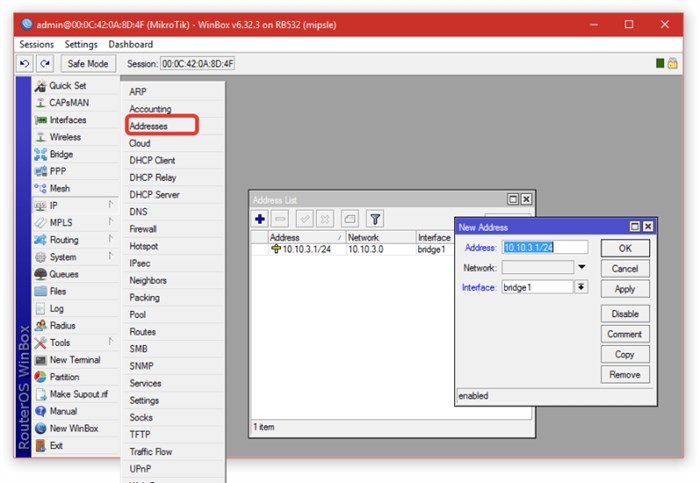Select DHCP Server in IP submenu
The width and height of the screenshot is (700, 483).
[174, 195]
